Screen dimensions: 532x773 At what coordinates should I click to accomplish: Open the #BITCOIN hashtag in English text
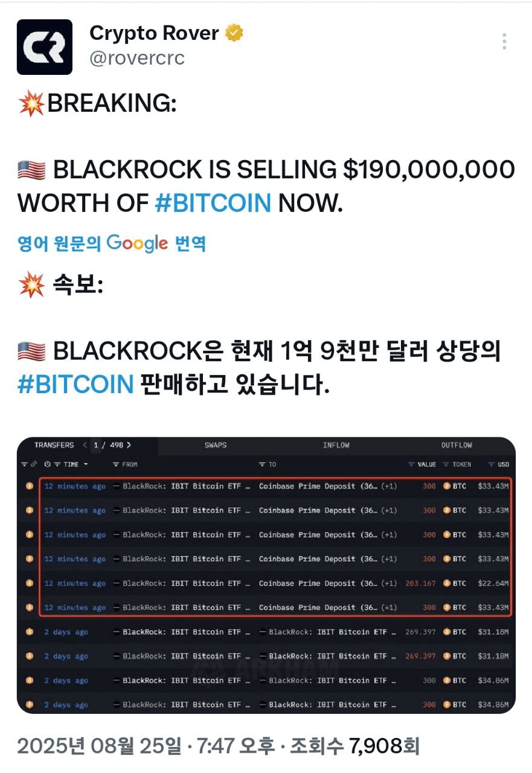point(213,204)
